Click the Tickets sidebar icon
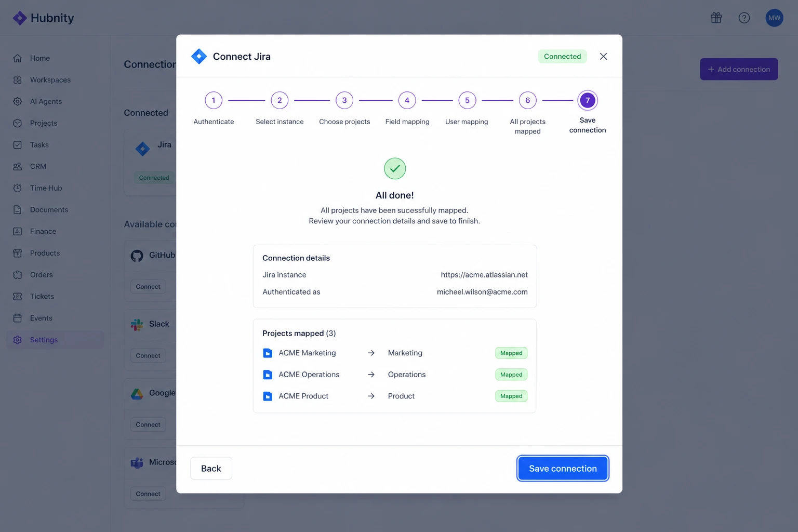 (x=18, y=296)
